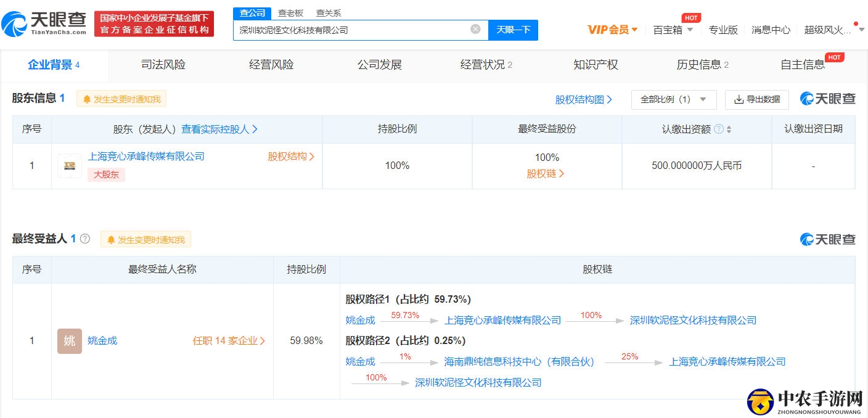Switch to the 经营状况 tab

(486, 65)
